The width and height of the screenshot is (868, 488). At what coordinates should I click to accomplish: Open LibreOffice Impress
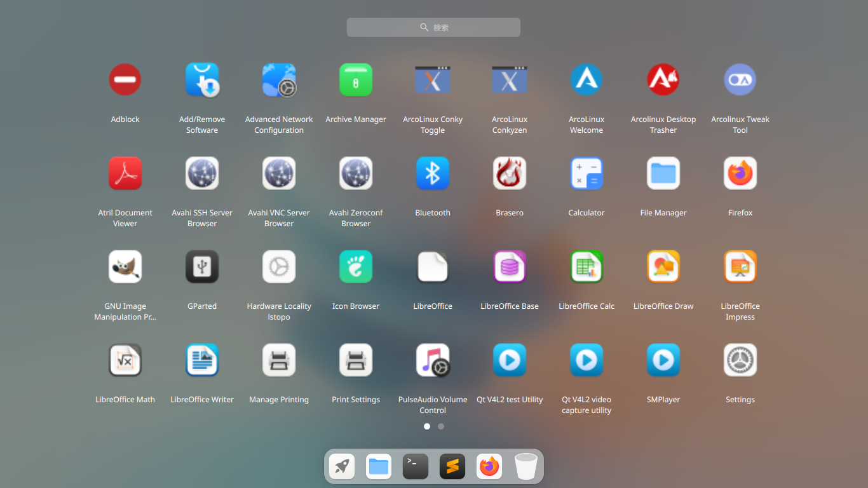[x=740, y=266]
